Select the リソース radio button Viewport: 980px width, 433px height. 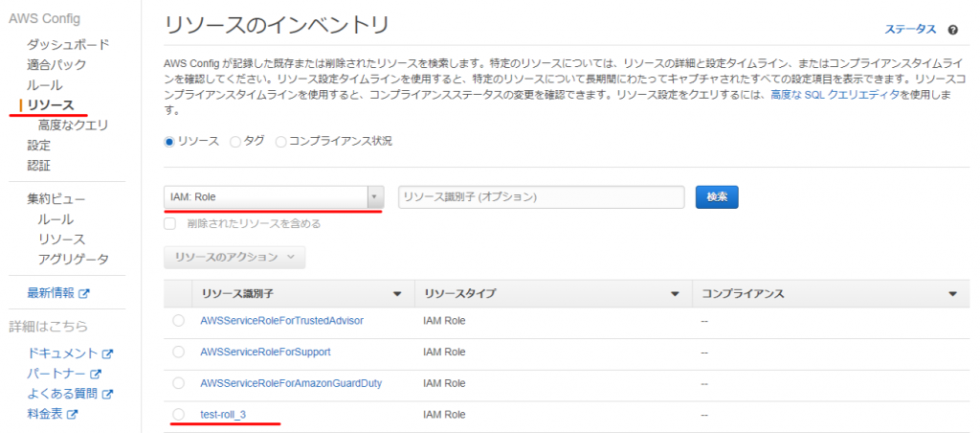(168, 142)
